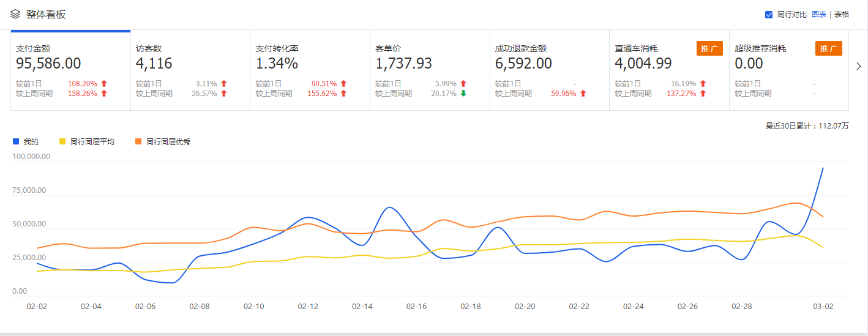Select the 成功退款金额 metric card
Viewport: 868px width, 336px height.
click(x=549, y=70)
